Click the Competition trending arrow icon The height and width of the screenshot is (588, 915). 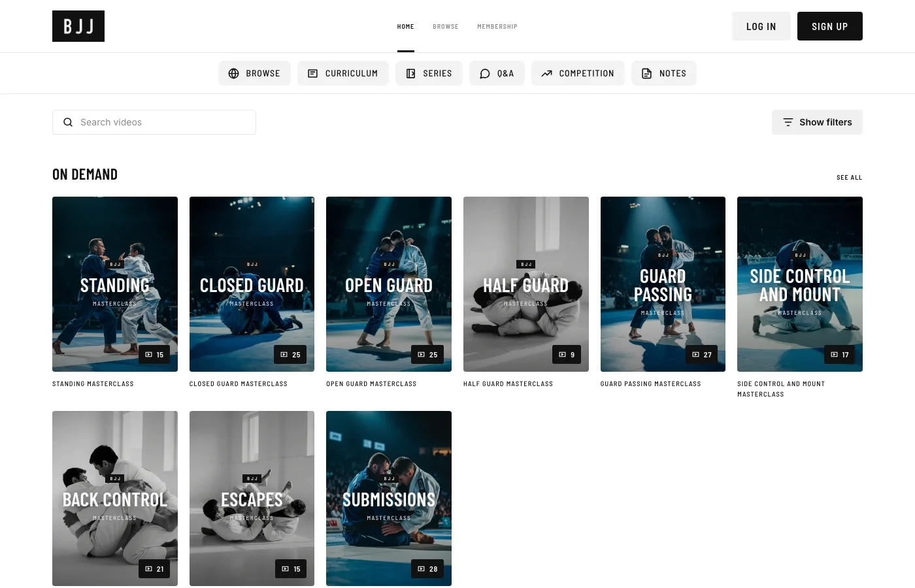click(x=546, y=73)
